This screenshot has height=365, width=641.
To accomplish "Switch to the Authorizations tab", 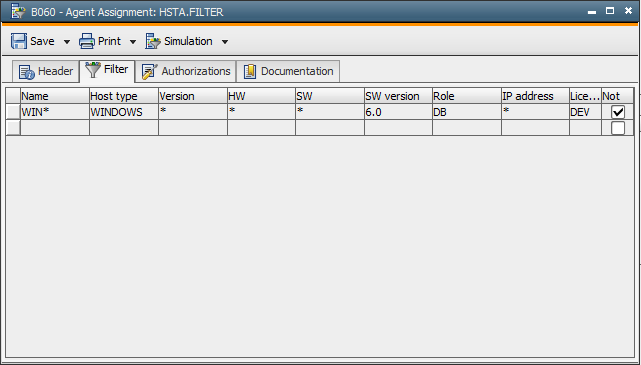I will pos(186,72).
